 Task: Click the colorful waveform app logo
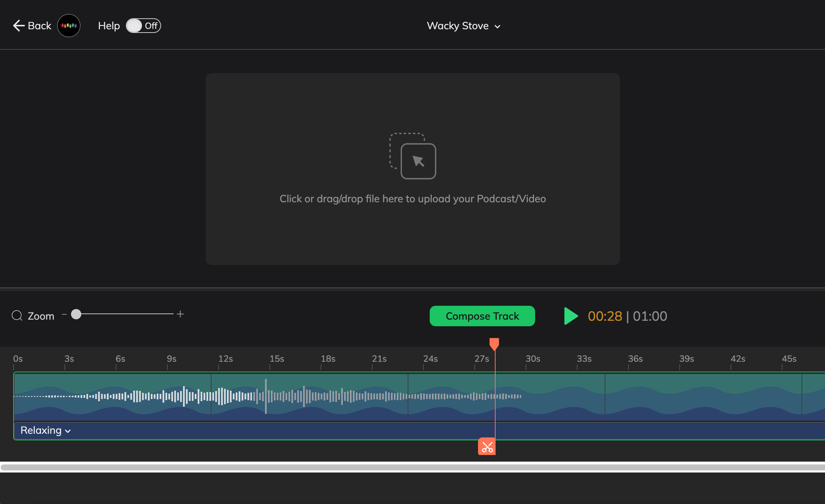coord(69,26)
